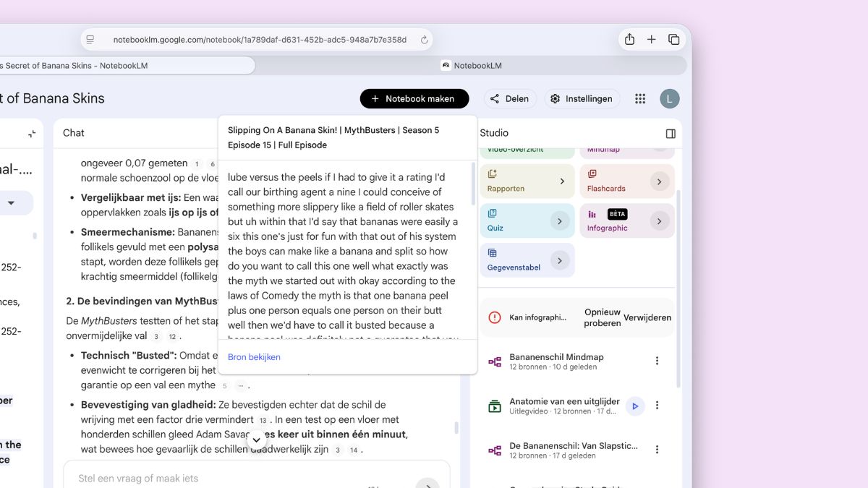Click the Anatomie van een uitglijder video icon
The width and height of the screenshot is (868, 488).
click(x=495, y=406)
